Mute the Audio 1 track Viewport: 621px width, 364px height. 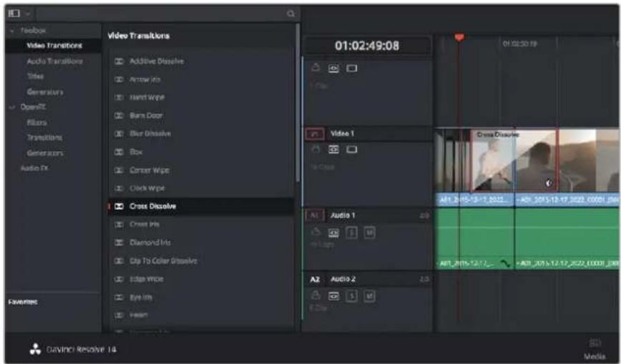tap(369, 233)
